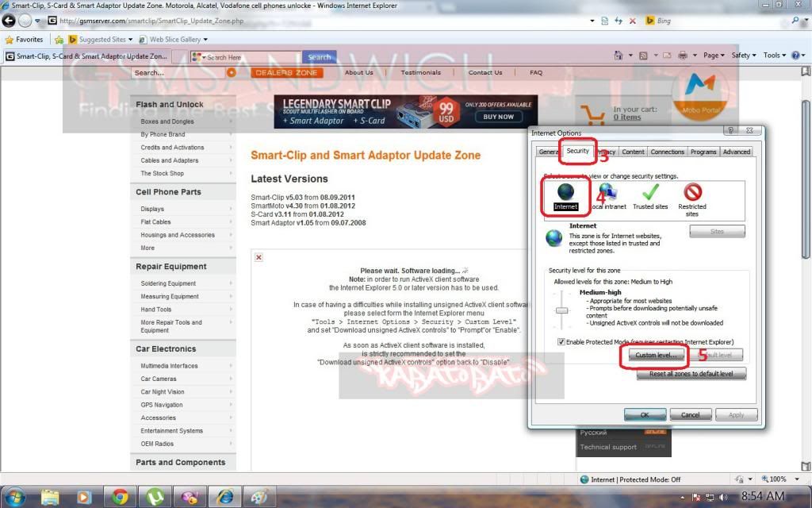Click the security level slider handle
The width and height of the screenshot is (812, 508).
click(x=562, y=310)
